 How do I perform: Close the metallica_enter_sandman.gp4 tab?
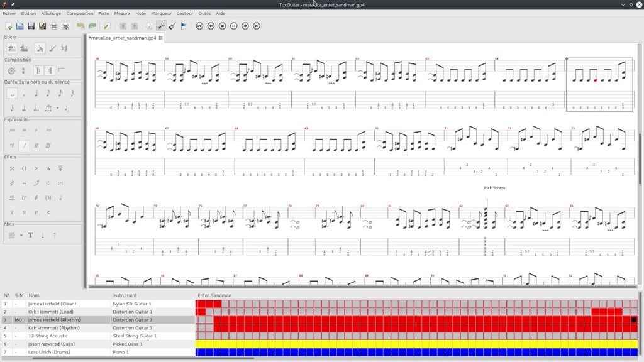pyautogui.click(x=160, y=38)
